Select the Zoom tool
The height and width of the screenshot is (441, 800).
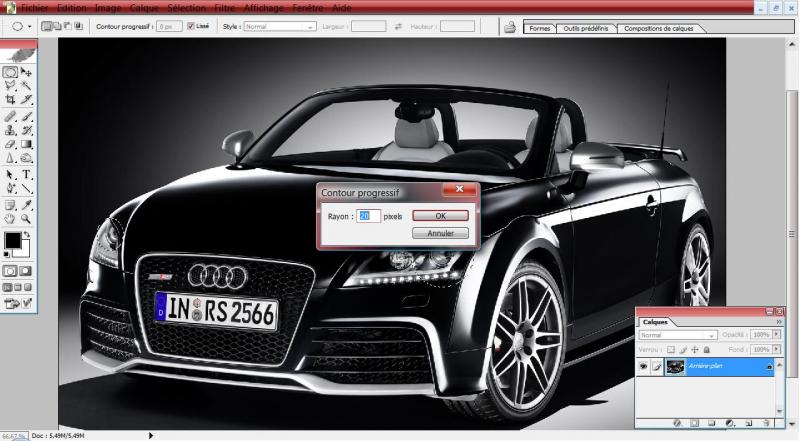click(x=26, y=219)
